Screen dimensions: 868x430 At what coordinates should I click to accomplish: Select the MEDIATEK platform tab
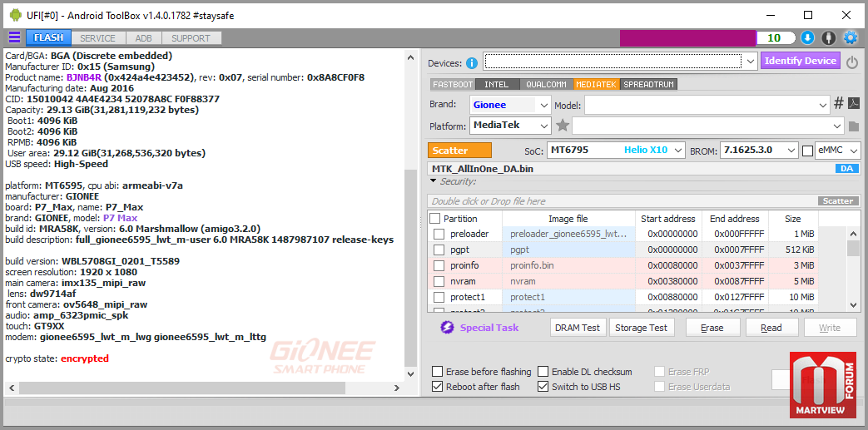point(596,85)
